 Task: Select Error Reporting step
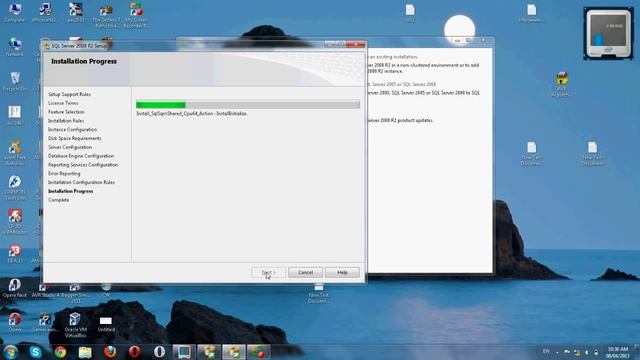[64, 173]
